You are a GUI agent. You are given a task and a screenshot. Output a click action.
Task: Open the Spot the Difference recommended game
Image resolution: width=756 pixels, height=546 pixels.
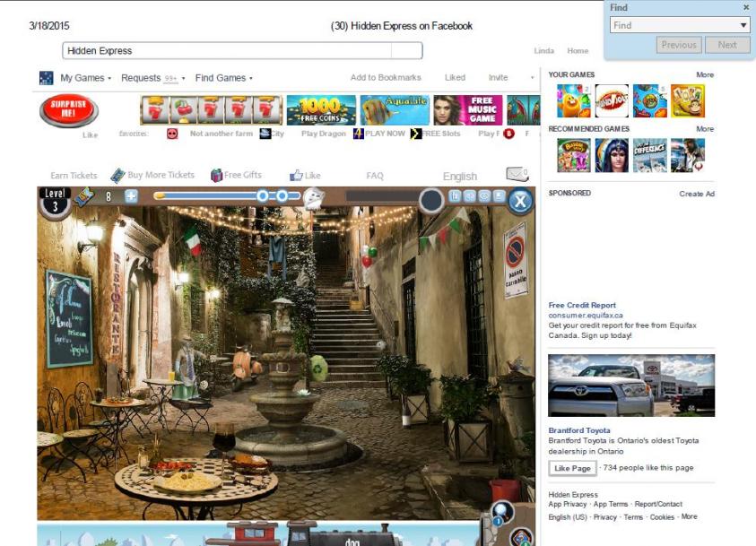click(x=649, y=155)
